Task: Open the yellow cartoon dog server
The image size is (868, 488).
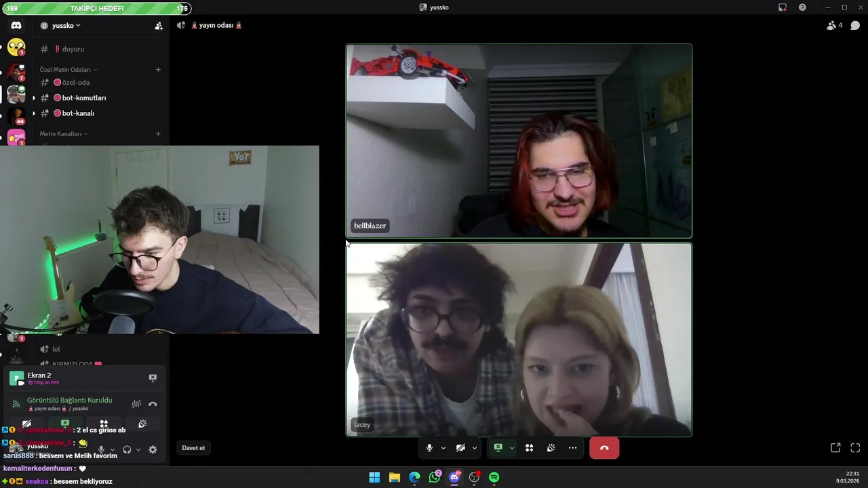Action: [x=16, y=47]
